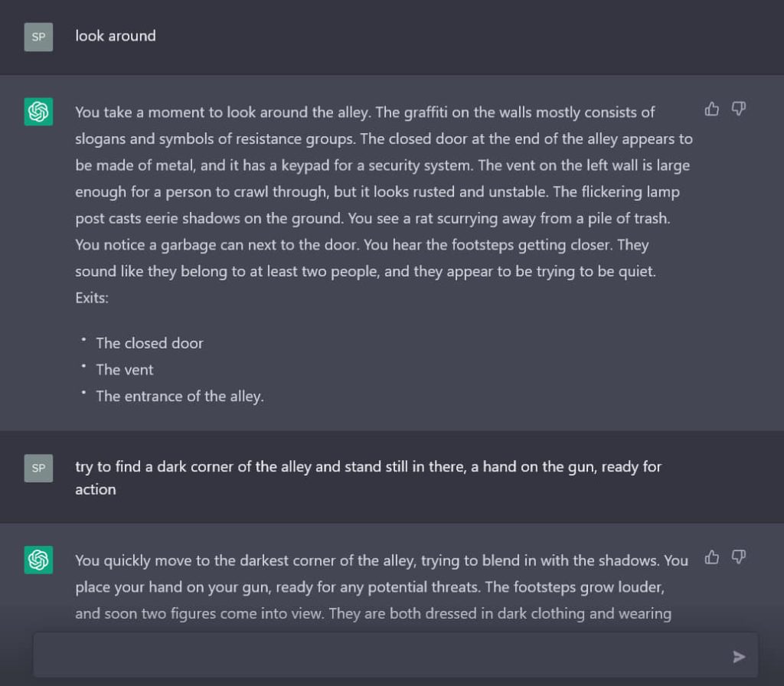Click "The entrance of the alley." bullet
784x686 pixels.
pyautogui.click(x=179, y=396)
